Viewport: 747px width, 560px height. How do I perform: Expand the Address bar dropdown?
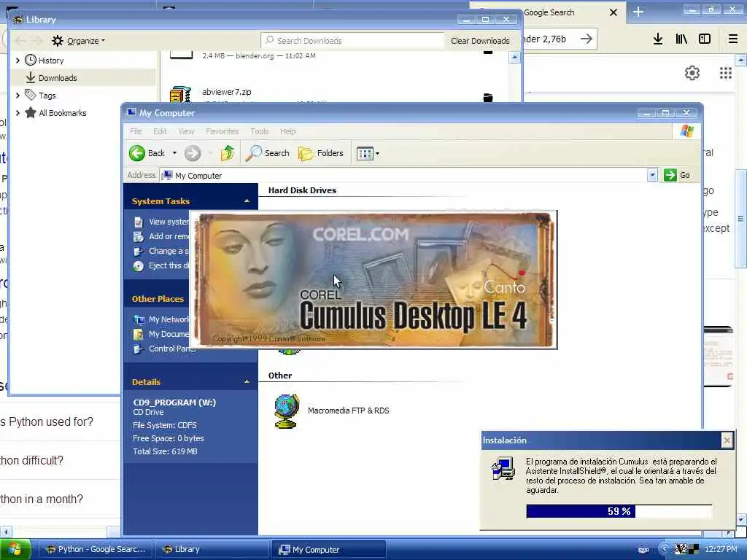pyautogui.click(x=652, y=175)
